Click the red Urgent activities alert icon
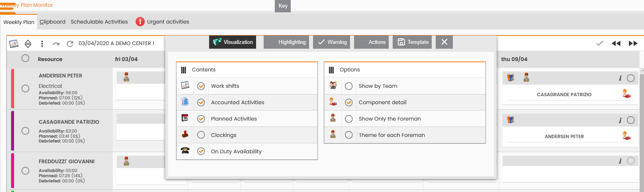Screen dimensions: 644x192 [x=140, y=22]
